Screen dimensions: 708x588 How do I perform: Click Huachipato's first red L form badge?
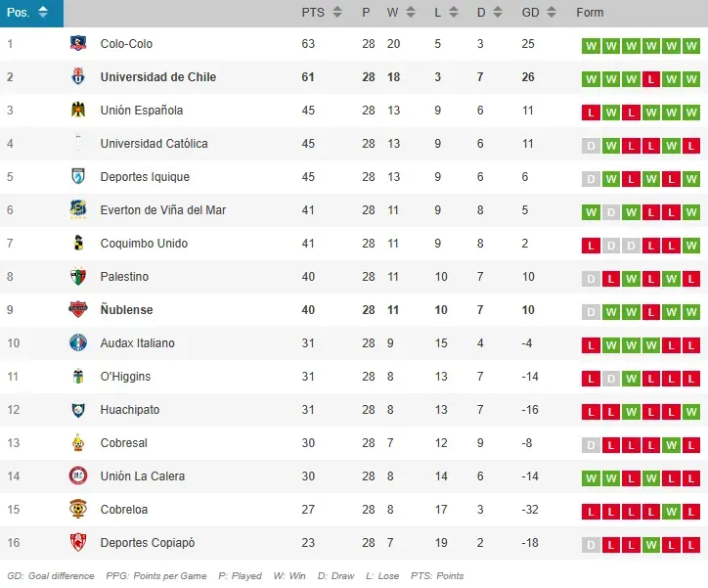(590, 412)
